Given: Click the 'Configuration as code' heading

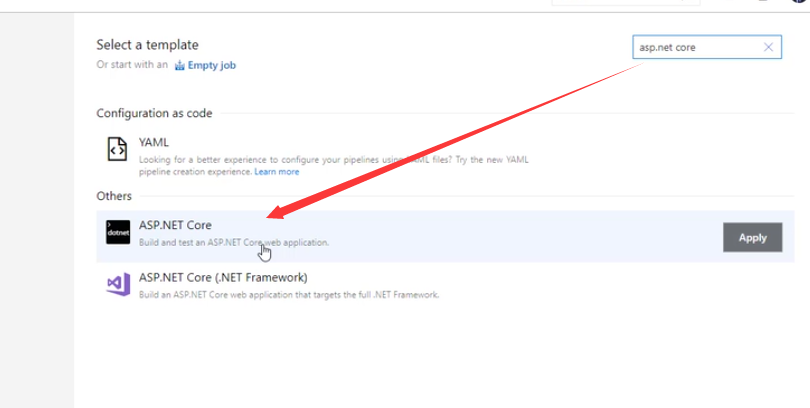Looking at the screenshot, I should click(154, 114).
